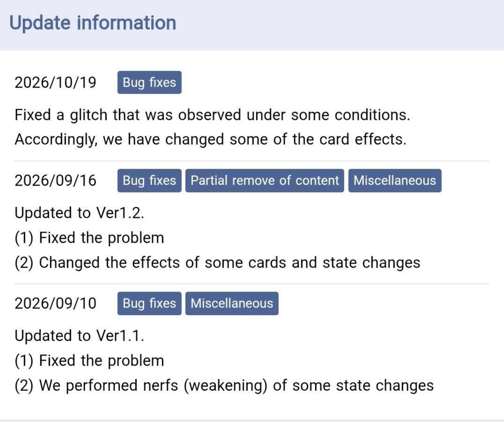
Task: Click divider below the 2026/09/16 entry
Action: [x=252, y=284]
